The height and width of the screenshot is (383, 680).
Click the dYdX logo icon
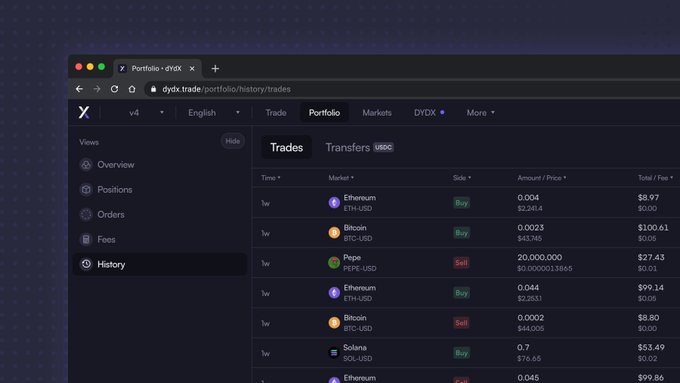point(84,113)
